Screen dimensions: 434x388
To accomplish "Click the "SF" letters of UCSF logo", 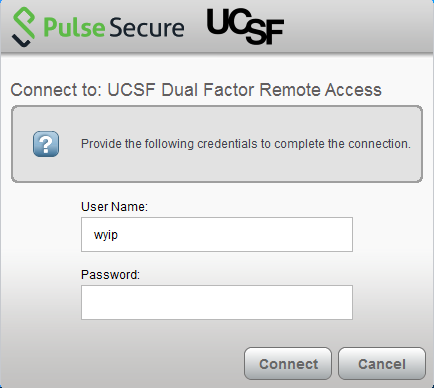I will tap(265, 32).
